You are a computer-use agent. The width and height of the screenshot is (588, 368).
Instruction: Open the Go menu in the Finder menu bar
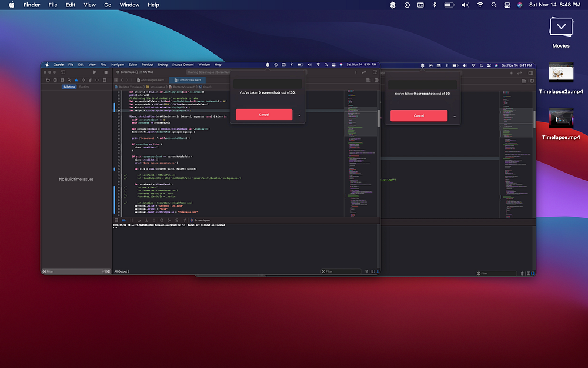[108, 5]
